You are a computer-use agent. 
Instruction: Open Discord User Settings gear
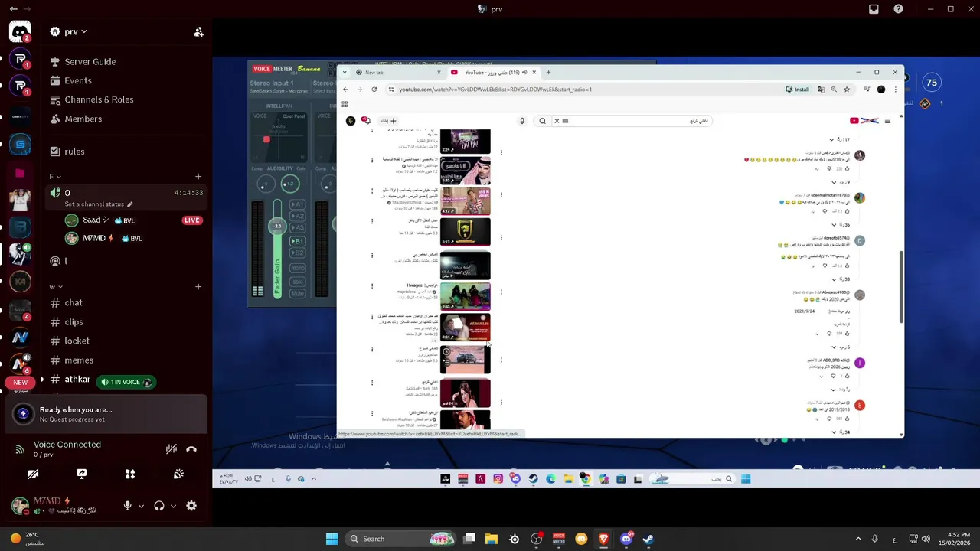(x=191, y=506)
